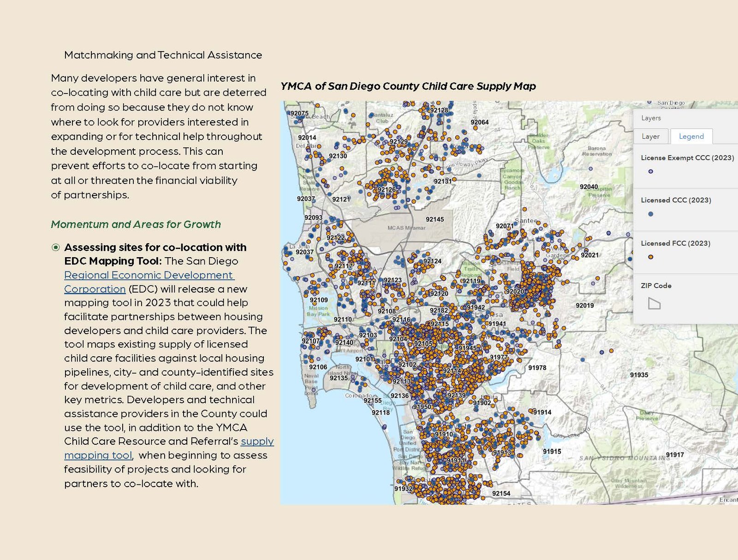Image resolution: width=738 pixels, height=560 pixels.
Task: Click ZIP label 92019 on map
Action: [584, 306]
